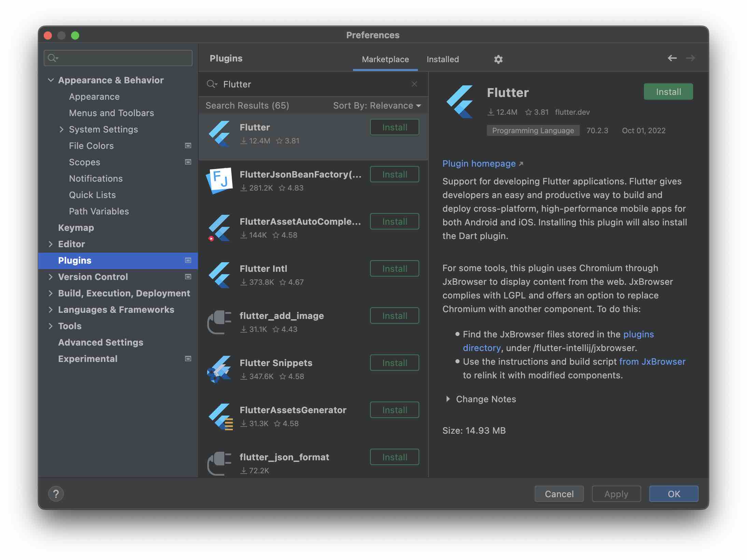Clear the Flutter search query
Image resolution: width=747 pixels, height=560 pixels.
click(415, 84)
